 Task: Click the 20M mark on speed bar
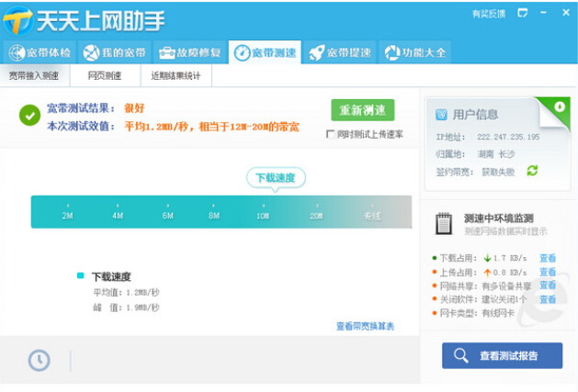[316, 216]
